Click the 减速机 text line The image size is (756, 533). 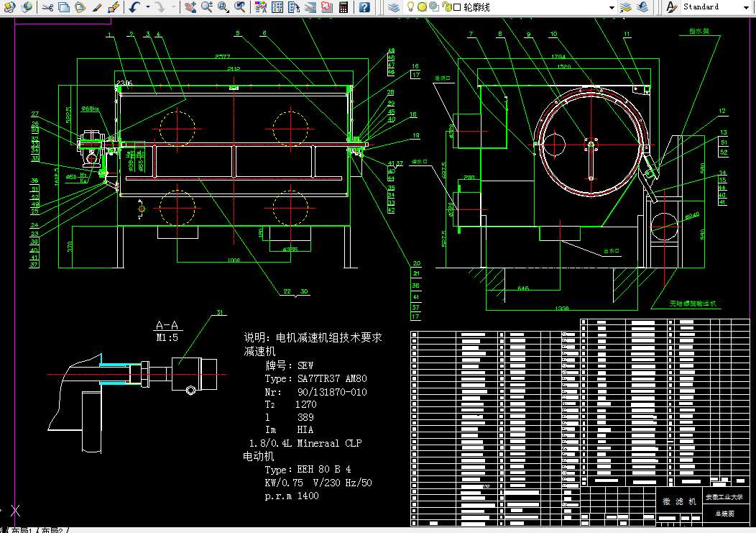tap(259, 351)
